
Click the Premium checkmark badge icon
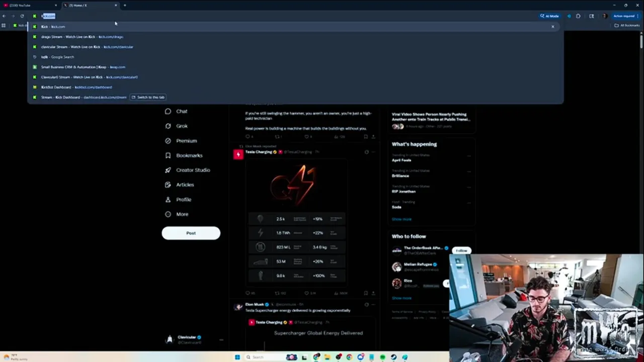coord(168,141)
